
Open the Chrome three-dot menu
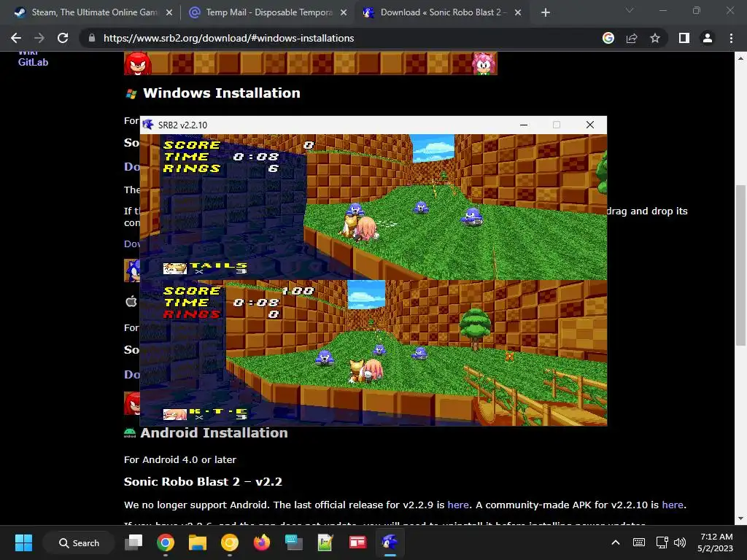pyautogui.click(x=731, y=38)
